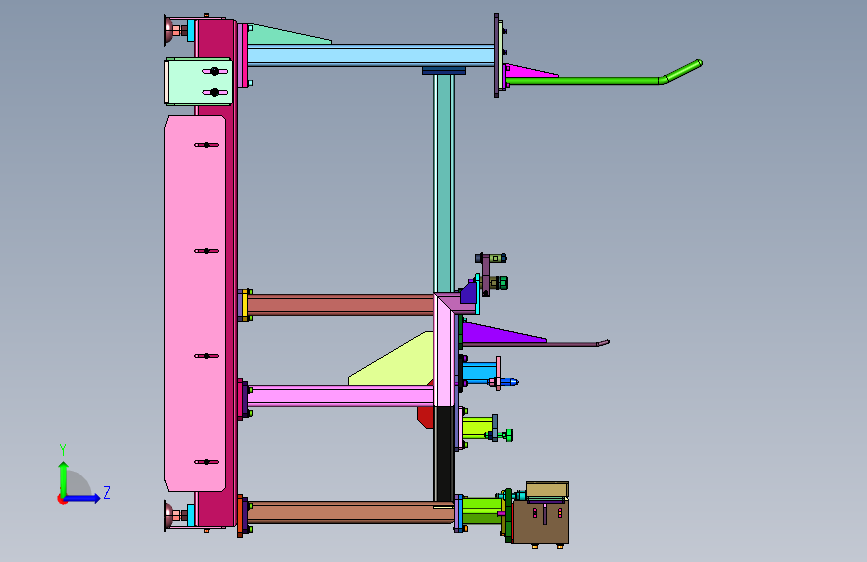Select the cyan horizontal top beam
This screenshot has width=867, height=562.
point(370,56)
